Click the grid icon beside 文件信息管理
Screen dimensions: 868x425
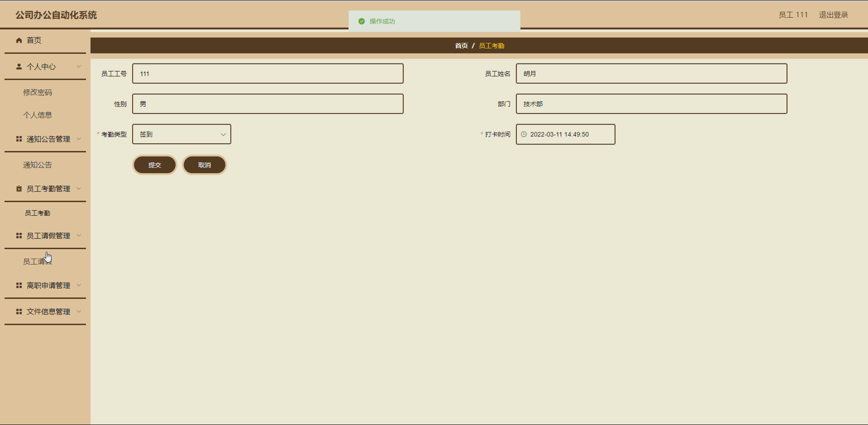[19, 312]
